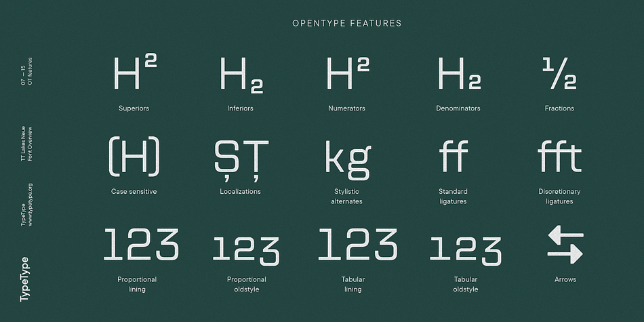Select the Proportional oldstyle 123 sample
Screen dimensions: 644x322
(x=246, y=251)
